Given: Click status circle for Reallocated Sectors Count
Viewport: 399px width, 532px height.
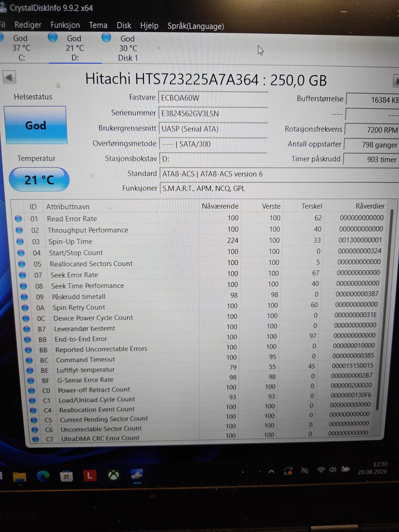Looking at the screenshot, I should click(x=22, y=264).
